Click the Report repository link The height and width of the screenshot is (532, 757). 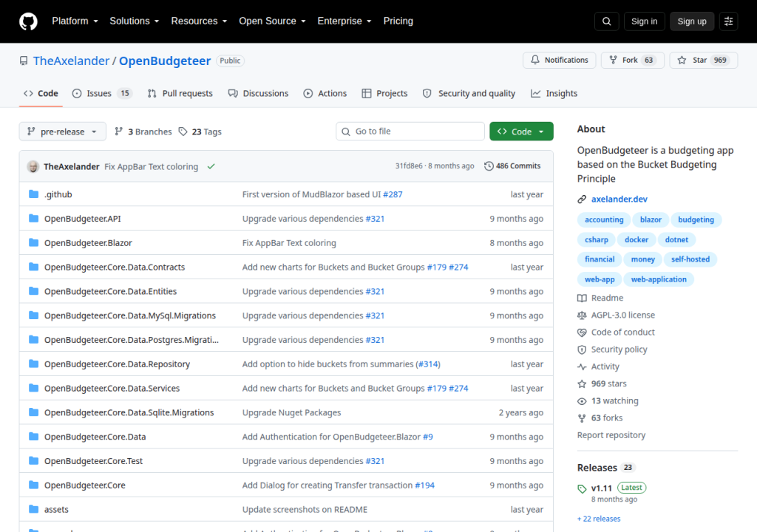[x=611, y=435]
